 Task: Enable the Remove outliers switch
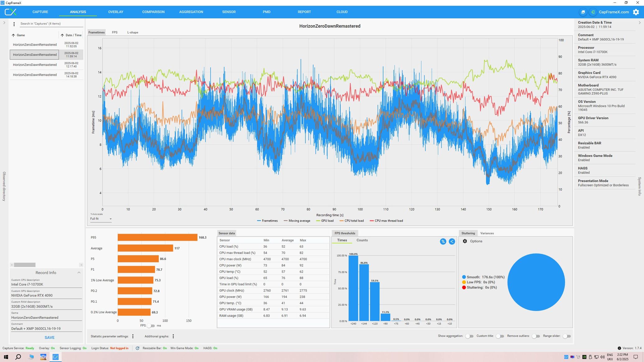point(536,336)
